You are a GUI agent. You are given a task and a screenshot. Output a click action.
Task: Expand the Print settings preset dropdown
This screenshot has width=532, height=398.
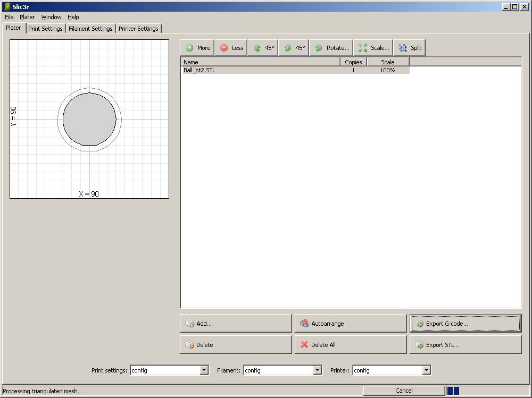click(x=204, y=370)
